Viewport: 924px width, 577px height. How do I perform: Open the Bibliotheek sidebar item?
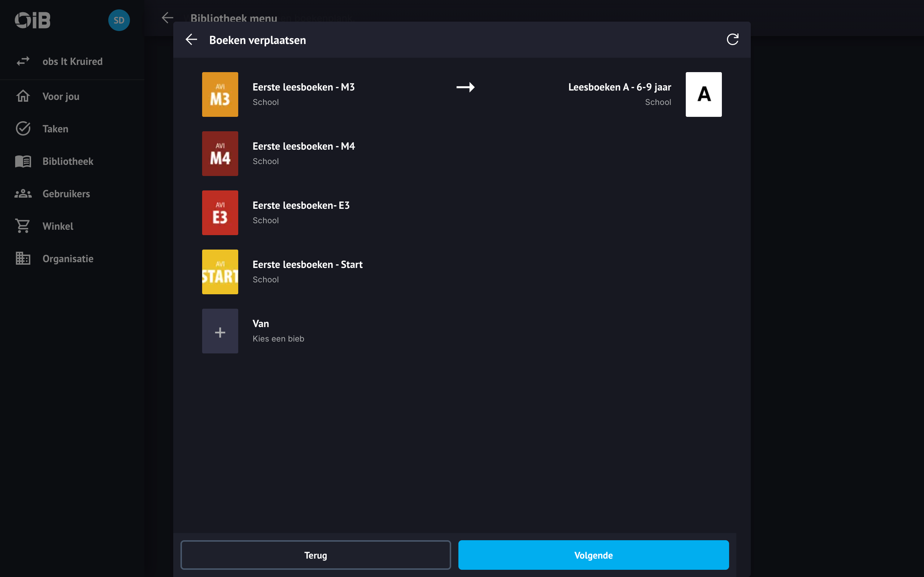click(x=67, y=161)
